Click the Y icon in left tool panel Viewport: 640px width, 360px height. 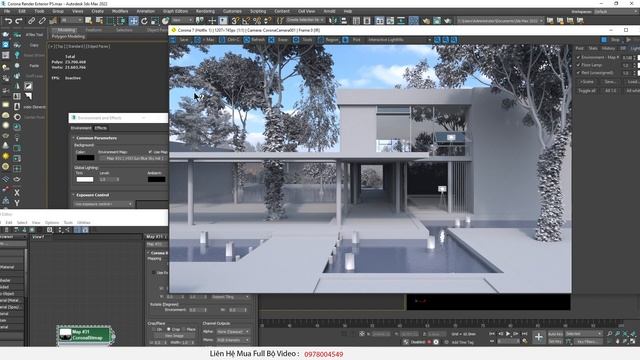tap(17, 202)
